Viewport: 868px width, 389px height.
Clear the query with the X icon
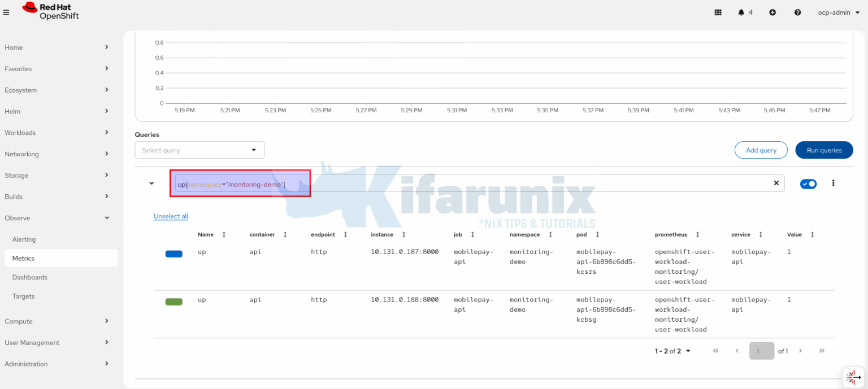pos(776,183)
